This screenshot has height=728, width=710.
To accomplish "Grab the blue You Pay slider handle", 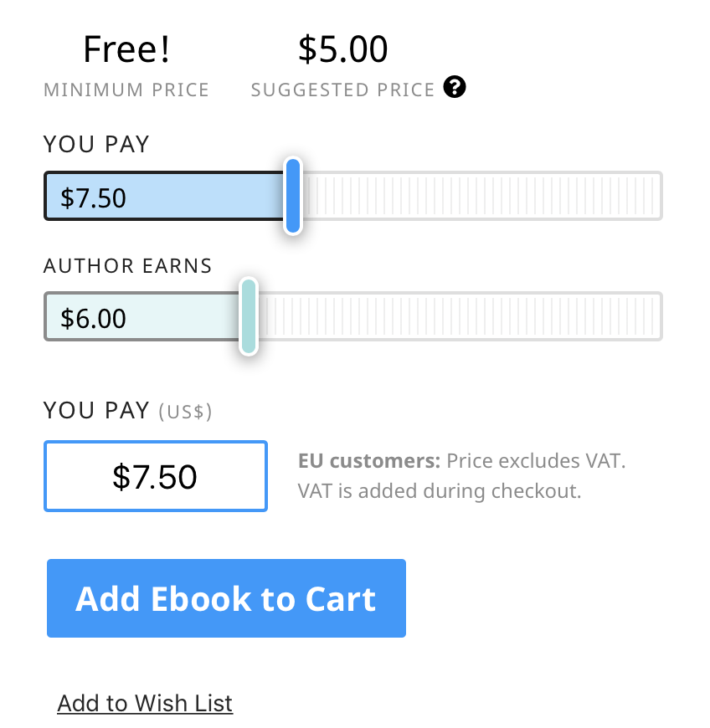I will (292, 196).
